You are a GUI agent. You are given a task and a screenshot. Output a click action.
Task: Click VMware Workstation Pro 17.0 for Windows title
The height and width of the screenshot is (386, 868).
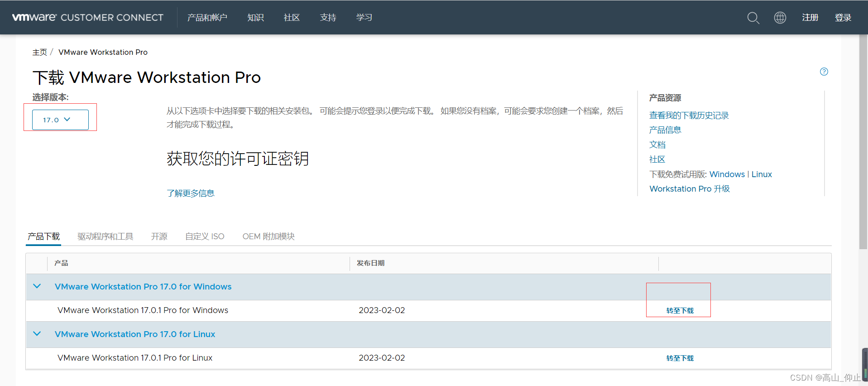[x=143, y=287]
